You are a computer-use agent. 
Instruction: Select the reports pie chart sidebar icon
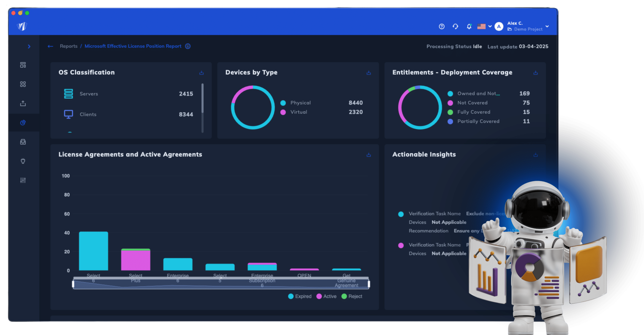[23, 123]
